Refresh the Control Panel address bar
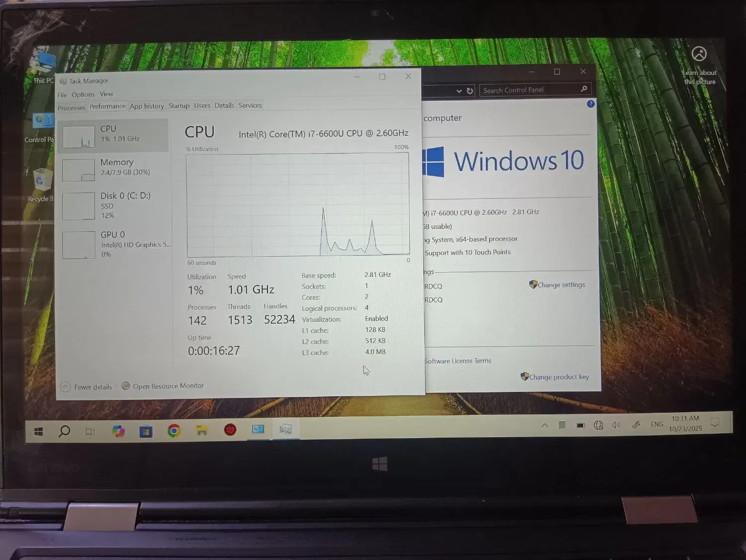Viewport: 746px width, 560px height. click(x=469, y=91)
